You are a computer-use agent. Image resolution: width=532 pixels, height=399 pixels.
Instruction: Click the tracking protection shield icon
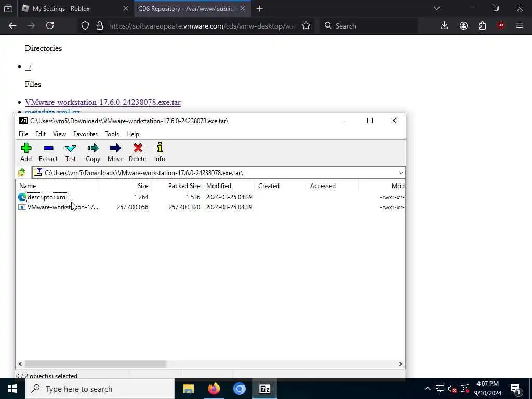[x=85, y=26]
